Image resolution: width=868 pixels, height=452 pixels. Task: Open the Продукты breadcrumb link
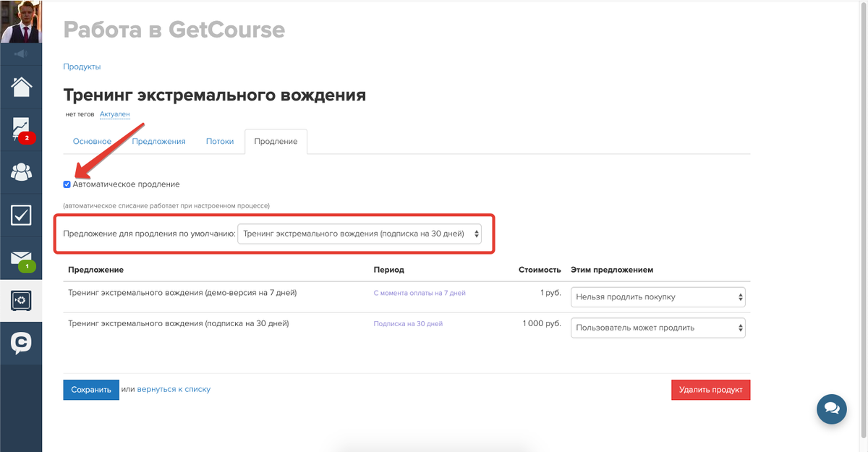[x=82, y=67]
